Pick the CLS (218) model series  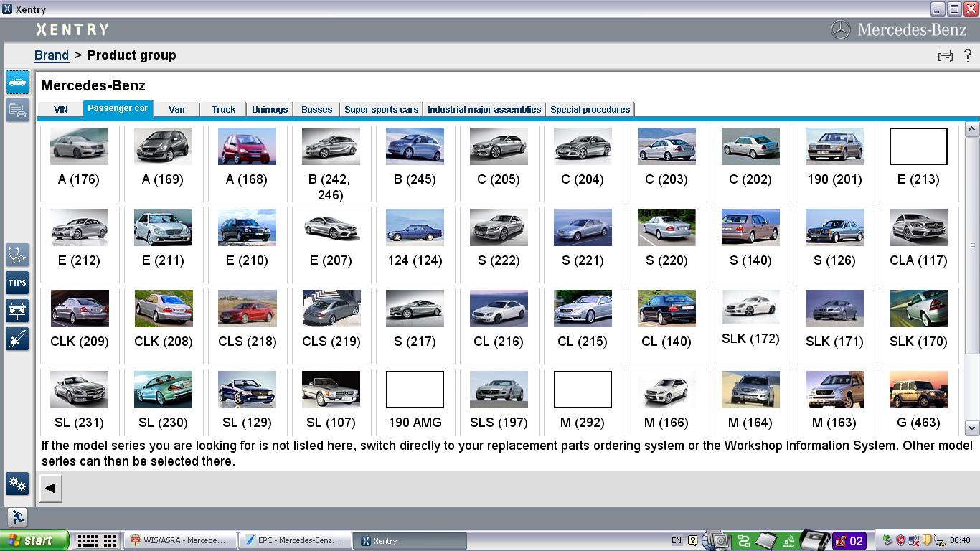point(247,326)
